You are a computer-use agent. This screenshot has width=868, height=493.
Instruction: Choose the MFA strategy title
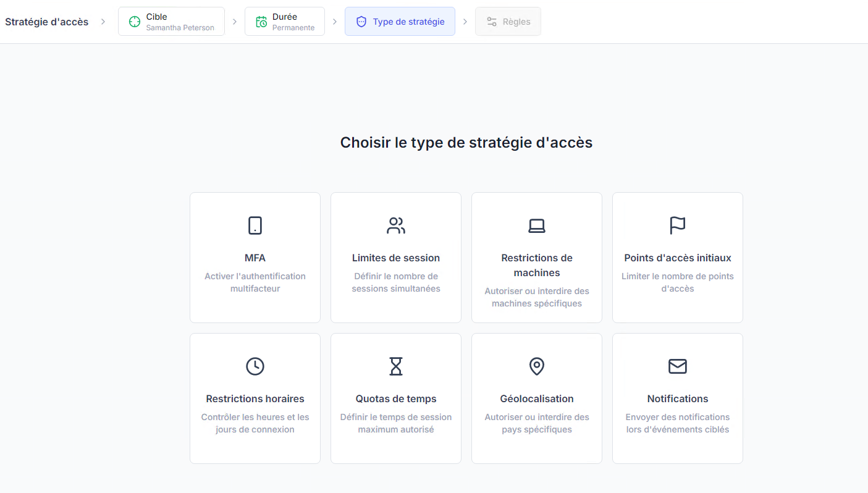[x=255, y=258]
